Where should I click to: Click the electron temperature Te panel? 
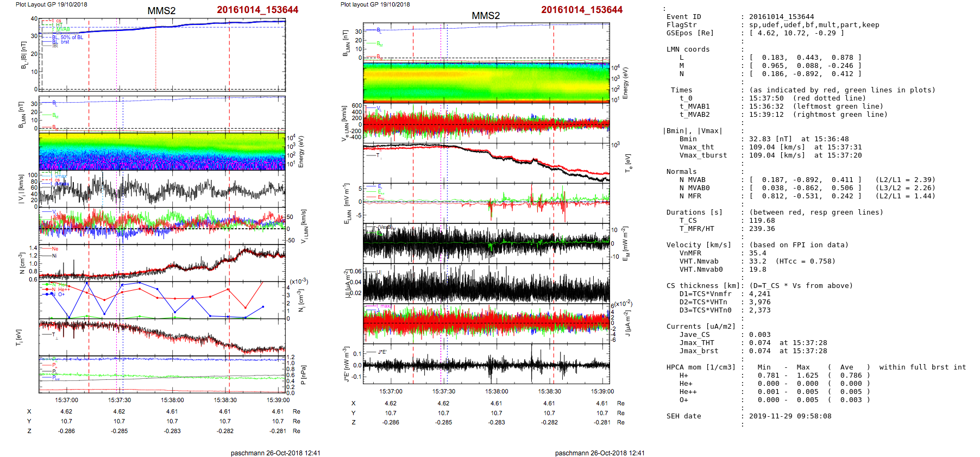[486, 162]
